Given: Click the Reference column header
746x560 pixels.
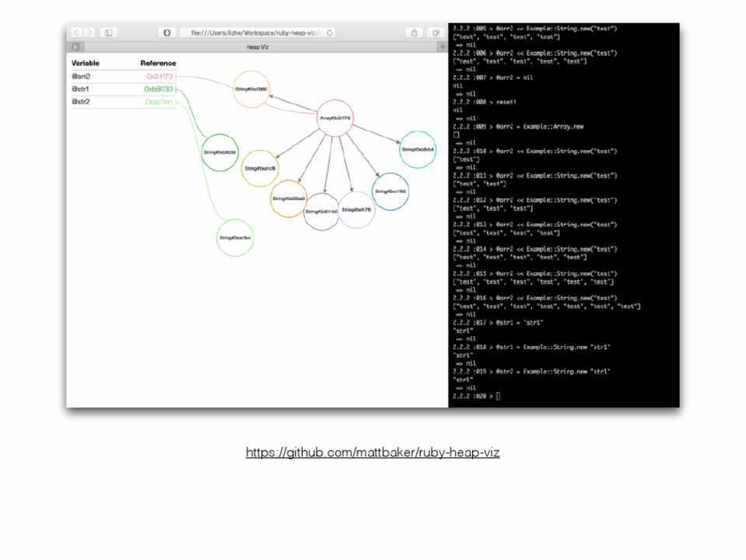Looking at the screenshot, I should click(x=158, y=63).
